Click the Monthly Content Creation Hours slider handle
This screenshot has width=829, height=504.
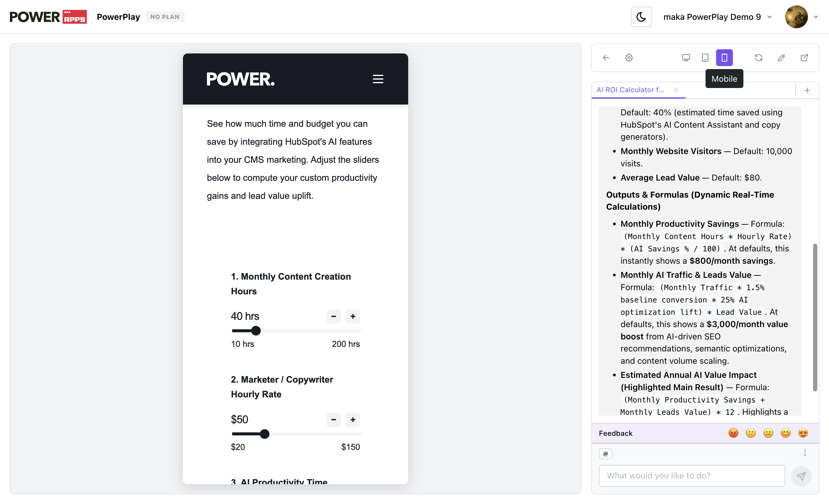[x=256, y=331]
